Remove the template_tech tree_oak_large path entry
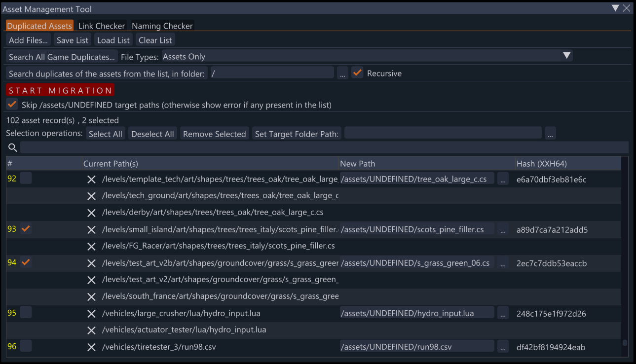The image size is (636, 364). click(91, 180)
